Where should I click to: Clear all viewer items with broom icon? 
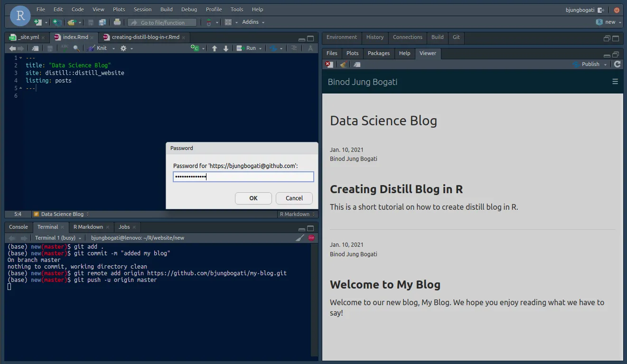click(343, 65)
